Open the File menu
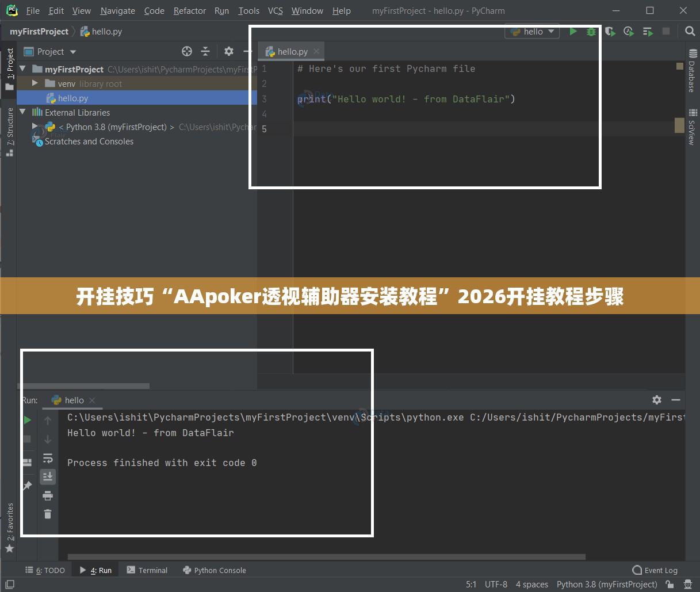This screenshot has height=592, width=700. tap(33, 10)
